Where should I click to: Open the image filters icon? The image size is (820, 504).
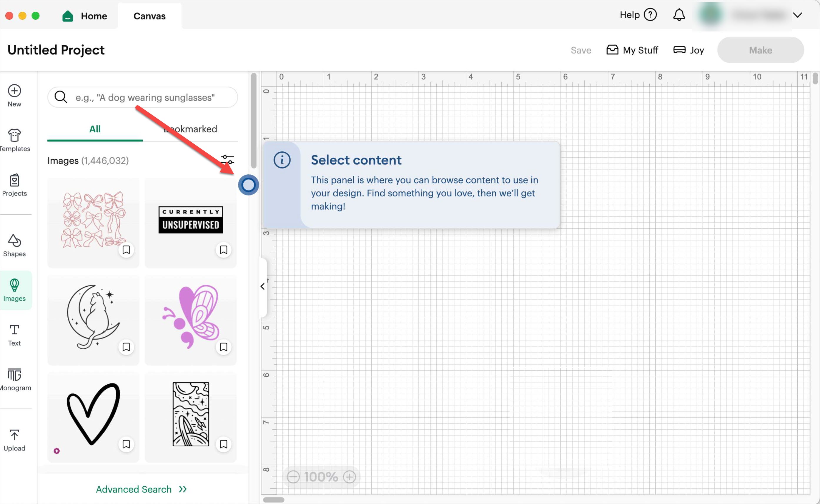(227, 160)
